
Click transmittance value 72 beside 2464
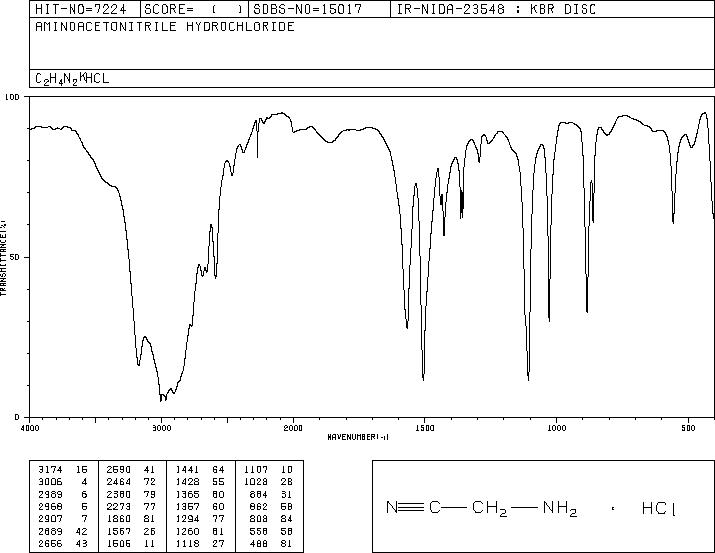(x=150, y=482)
